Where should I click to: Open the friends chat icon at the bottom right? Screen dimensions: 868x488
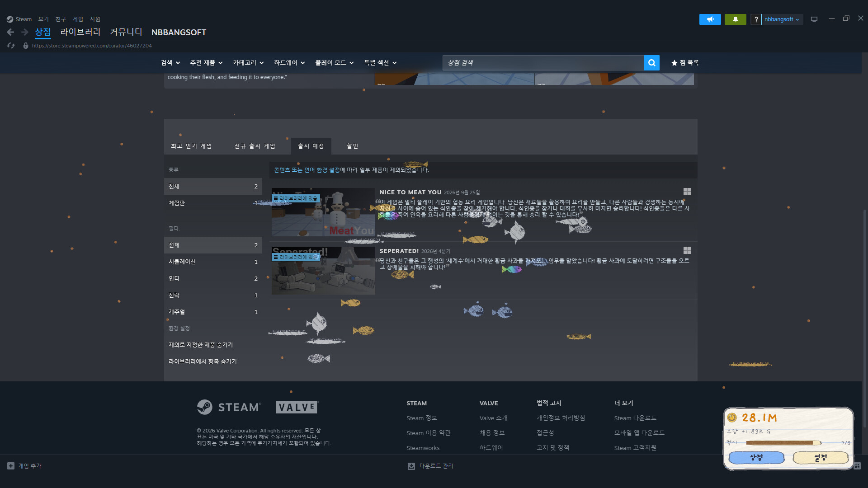[x=857, y=466]
